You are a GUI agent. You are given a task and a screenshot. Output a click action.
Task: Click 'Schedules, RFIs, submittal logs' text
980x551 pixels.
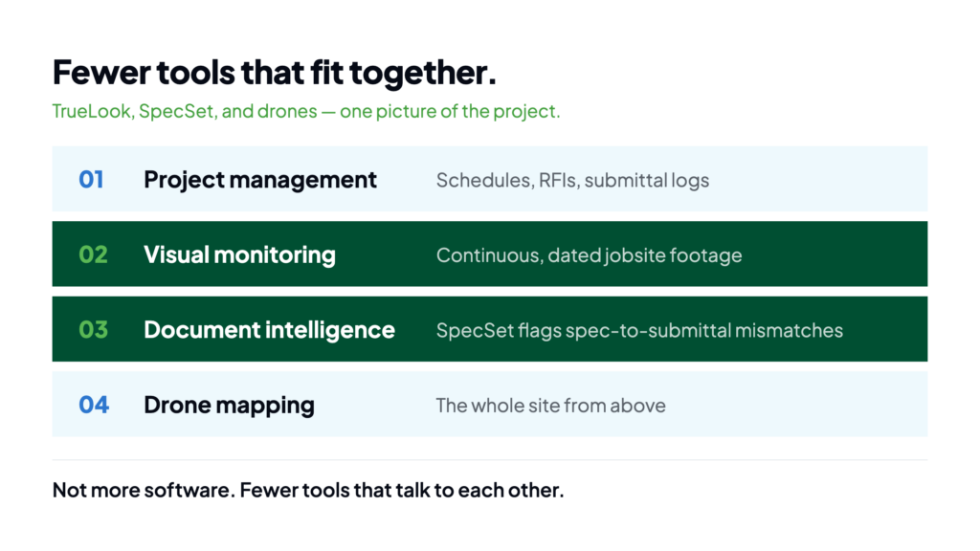(x=572, y=181)
